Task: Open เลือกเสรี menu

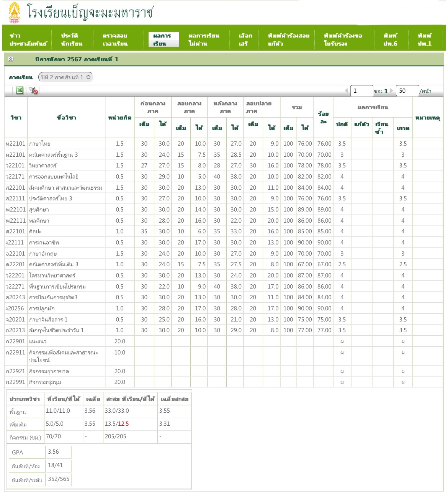Action: pos(245,39)
